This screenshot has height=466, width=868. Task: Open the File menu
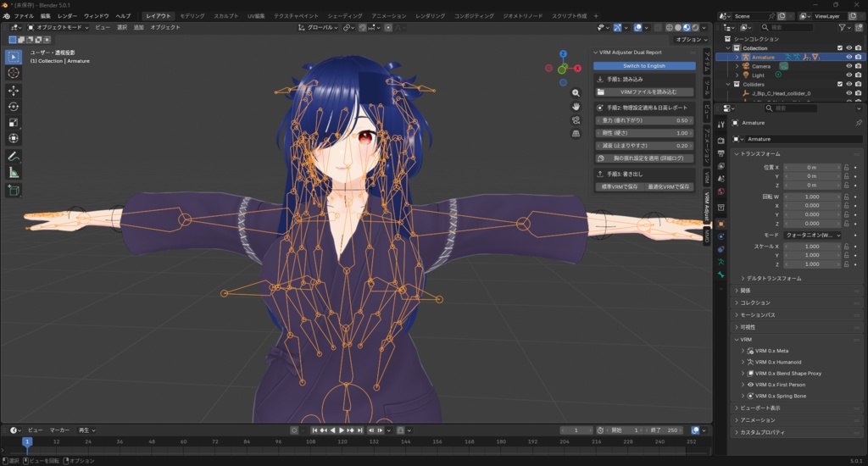pyautogui.click(x=24, y=16)
